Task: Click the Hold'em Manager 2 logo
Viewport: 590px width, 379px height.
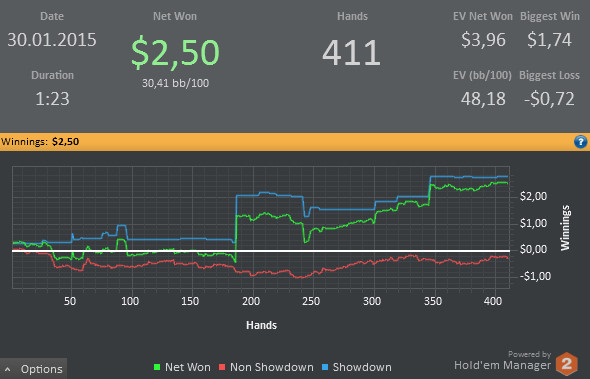Action: (x=567, y=364)
